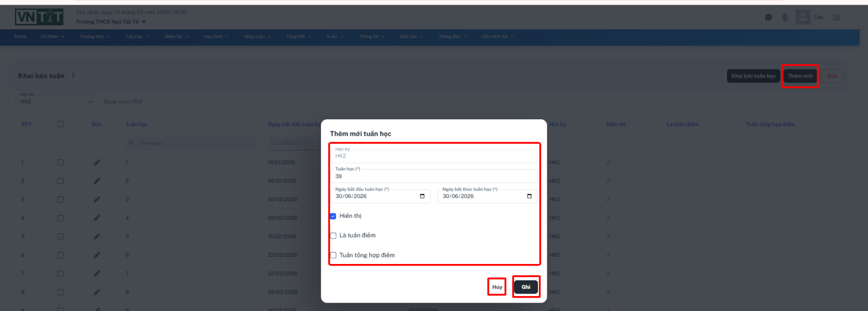
Task: Expand the Nhân Sự menu
Action: click(x=177, y=37)
